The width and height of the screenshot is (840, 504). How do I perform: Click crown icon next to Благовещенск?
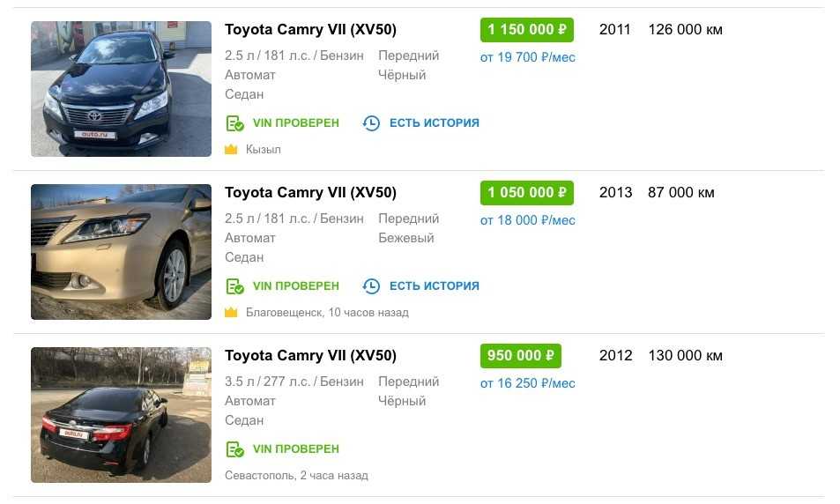click(x=231, y=313)
